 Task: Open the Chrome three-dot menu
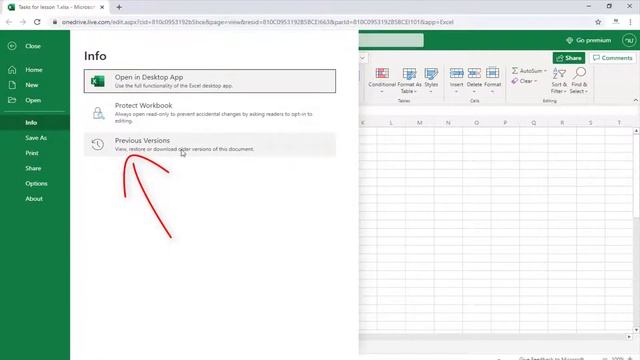631,22
